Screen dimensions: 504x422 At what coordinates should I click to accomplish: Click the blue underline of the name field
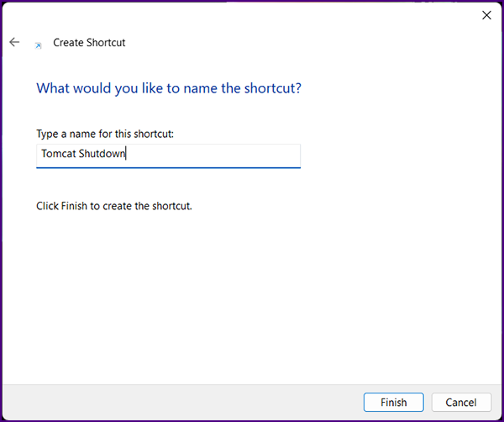pyautogui.click(x=168, y=167)
